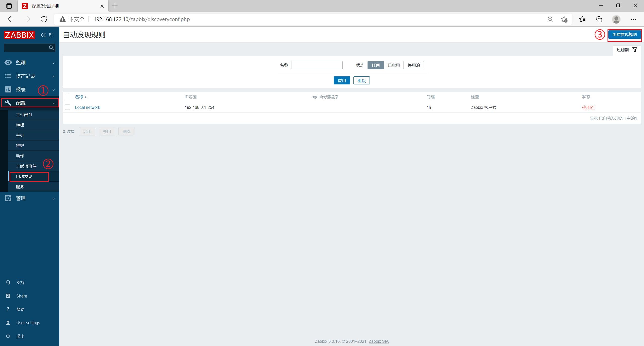The height and width of the screenshot is (346, 644).
Task: Click the 名称 filter input field
Action: coord(317,65)
